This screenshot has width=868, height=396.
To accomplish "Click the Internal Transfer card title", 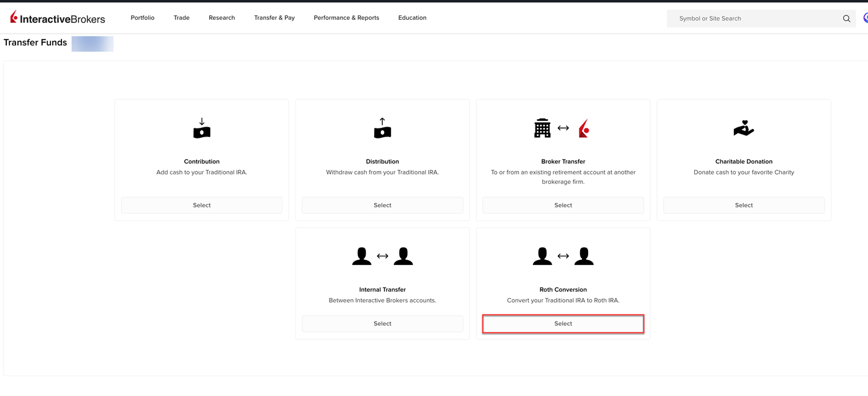I will [x=382, y=289].
